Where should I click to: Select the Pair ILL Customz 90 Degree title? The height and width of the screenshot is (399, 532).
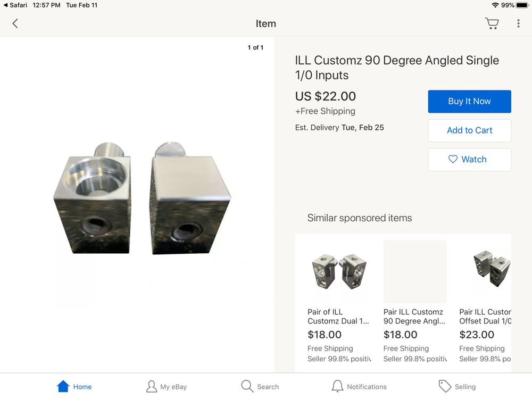click(414, 316)
